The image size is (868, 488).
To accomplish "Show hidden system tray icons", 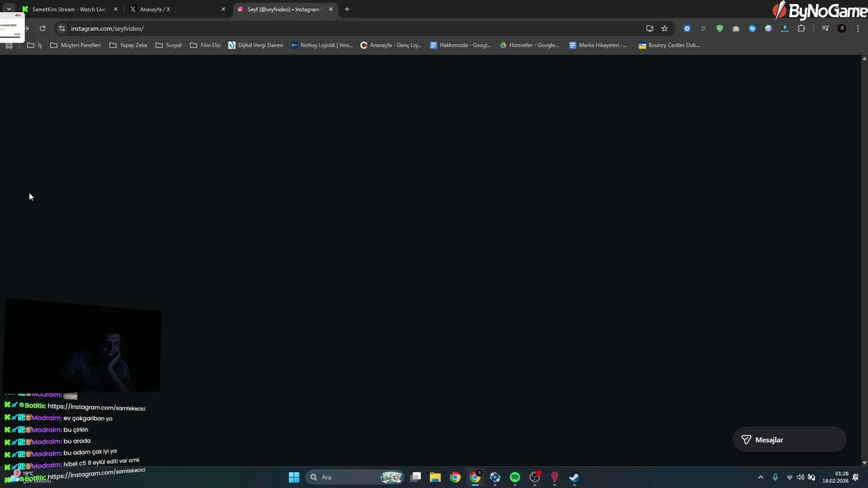I will tap(760, 477).
